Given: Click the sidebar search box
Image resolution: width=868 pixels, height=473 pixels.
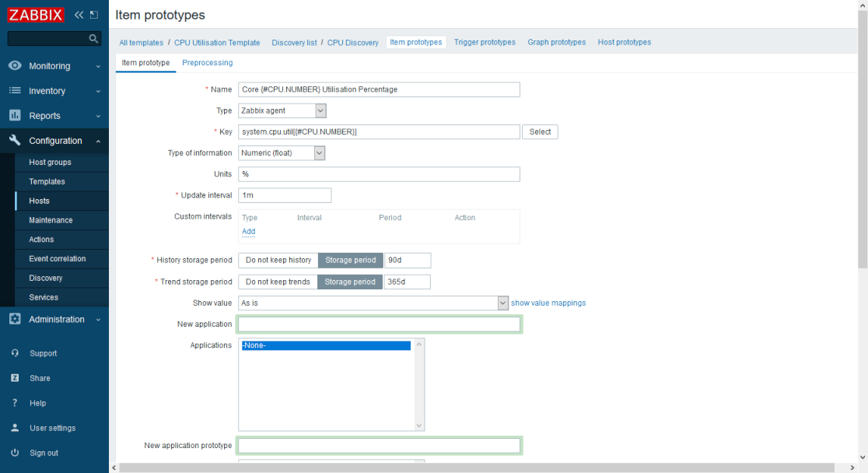Looking at the screenshot, I should (49, 38).
